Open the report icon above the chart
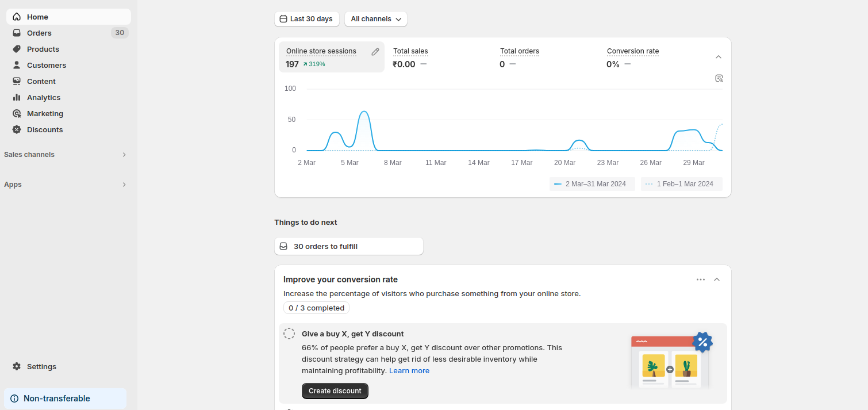868x410 pixels. pos(719,78)
